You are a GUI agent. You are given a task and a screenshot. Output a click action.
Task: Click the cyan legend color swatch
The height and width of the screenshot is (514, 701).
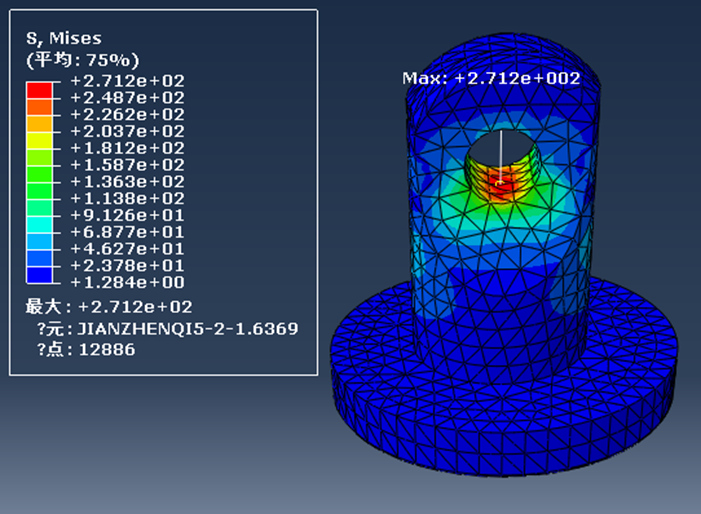tap(39, 224)
